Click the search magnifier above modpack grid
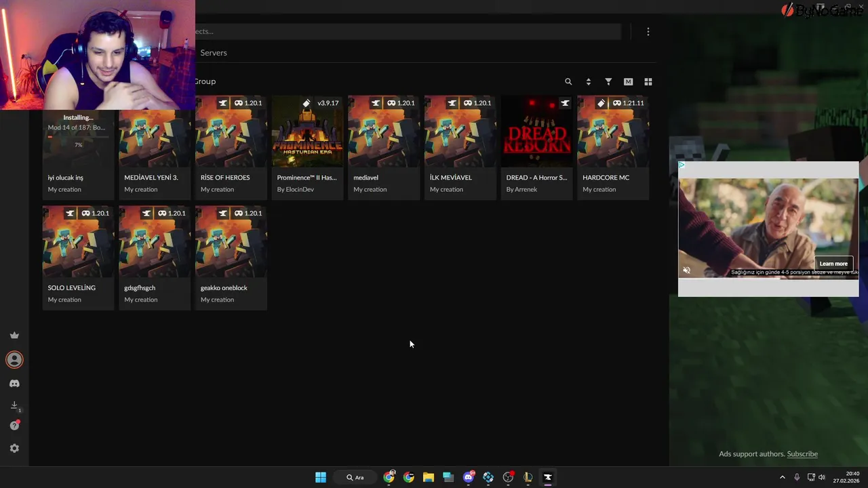 568,81
